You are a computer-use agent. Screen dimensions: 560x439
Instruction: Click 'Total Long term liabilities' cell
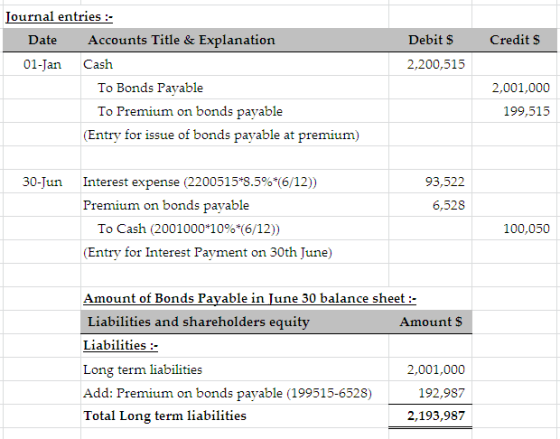click(x=165, y=416)
